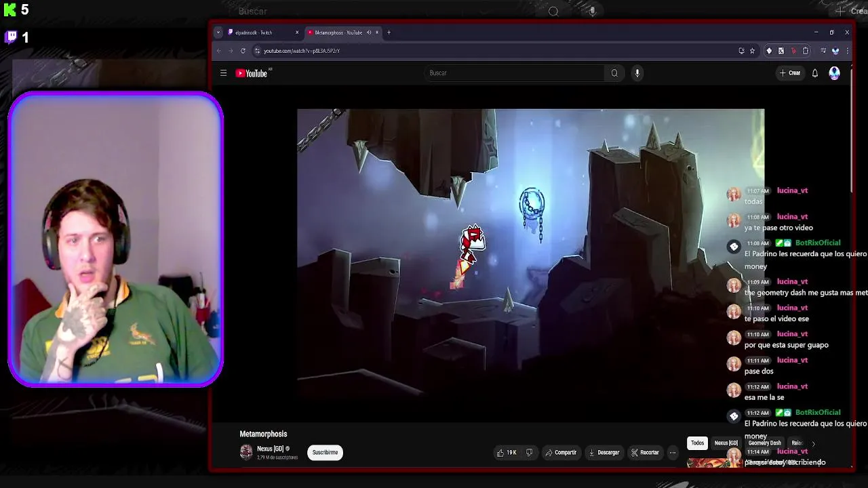The width and height of the screenshot is (868, 488).
Task: Start voice search with the microphone icon
Action: [x=637, y=73]
